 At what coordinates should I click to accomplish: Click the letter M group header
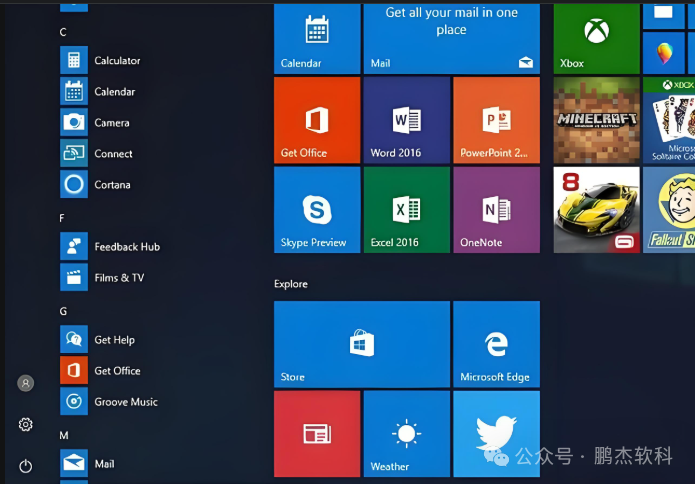click(64, 435)
